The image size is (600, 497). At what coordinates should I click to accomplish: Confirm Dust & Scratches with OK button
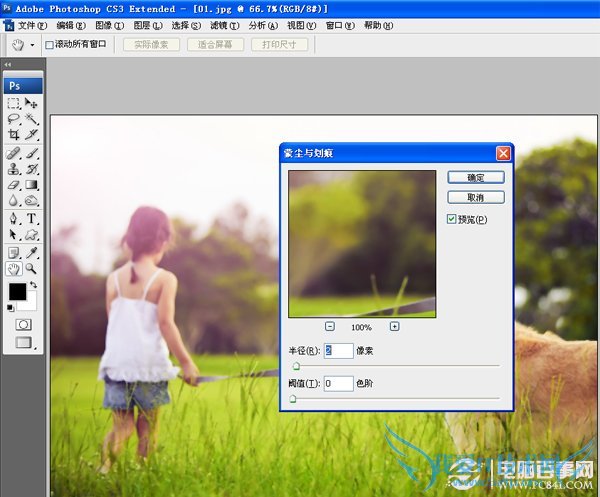coord(476,178)
